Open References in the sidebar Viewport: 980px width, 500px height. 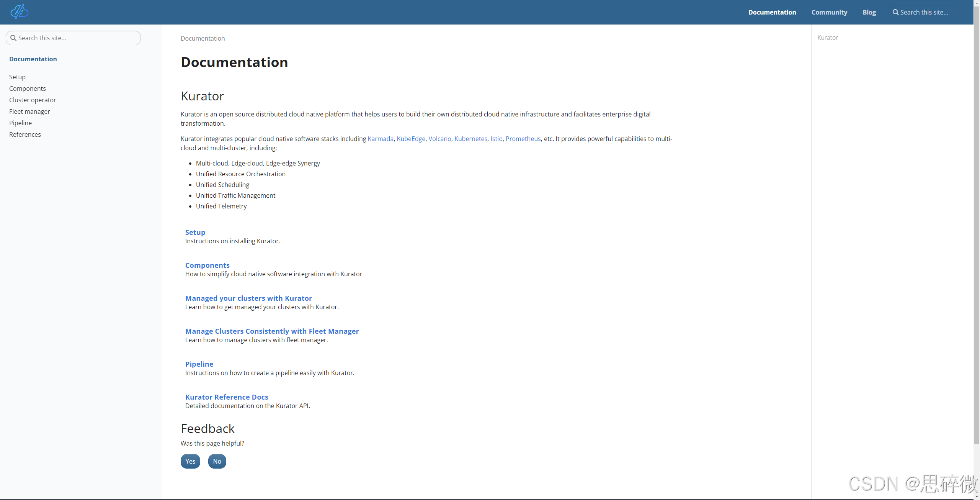pyautogui.click(x=25, y=134)
